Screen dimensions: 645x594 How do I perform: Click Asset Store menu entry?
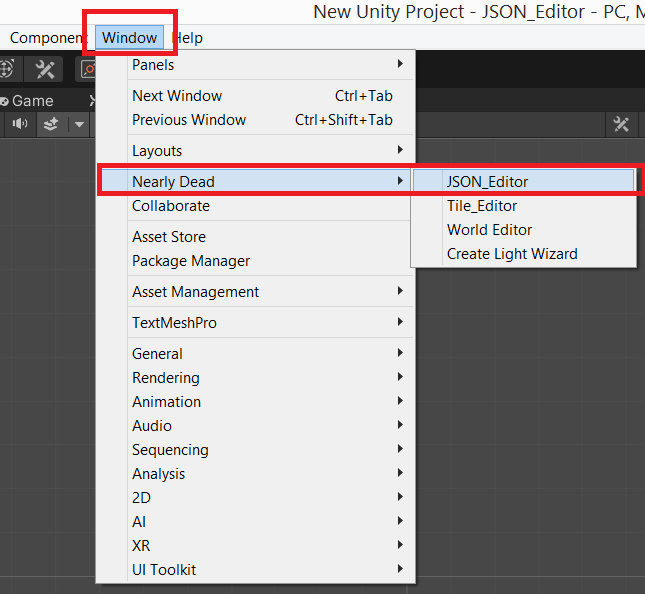click(169, 237)
